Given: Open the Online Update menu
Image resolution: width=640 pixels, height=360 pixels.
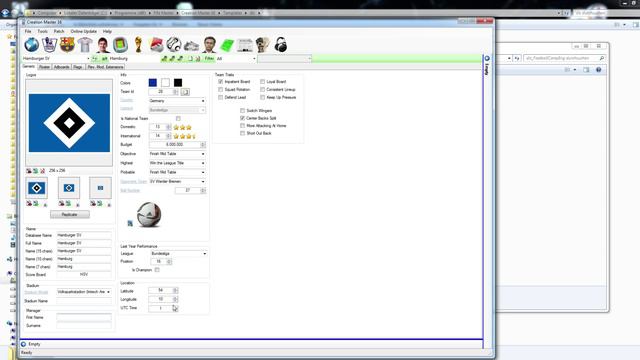Looking at the screenshot, I should click(x=84, y=31).
